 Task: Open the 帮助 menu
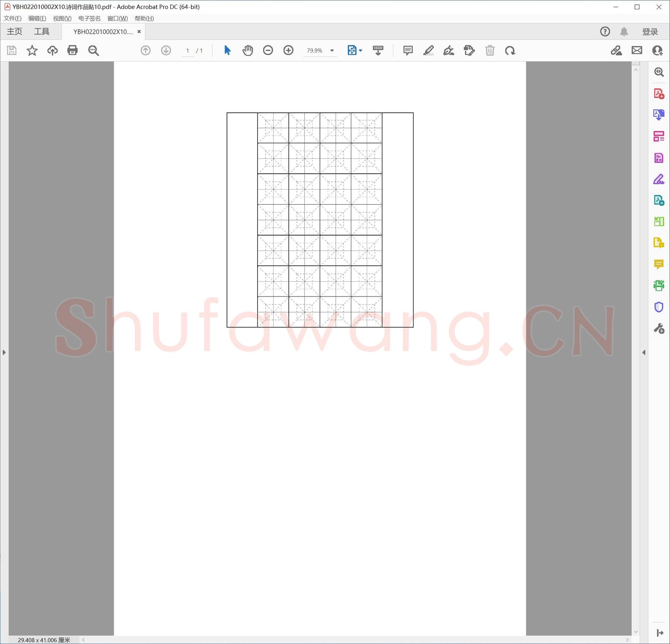(144, 18)
